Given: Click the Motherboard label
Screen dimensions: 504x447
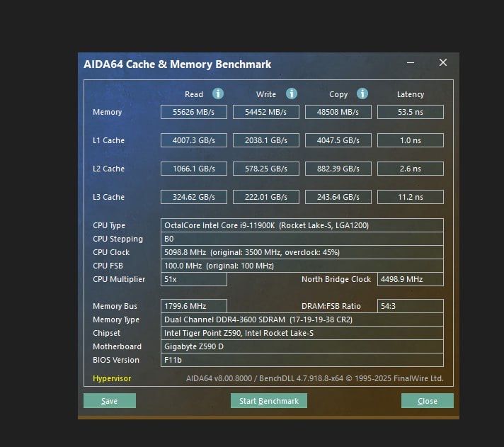Looking at the screenshot, I should coord(117,346).
